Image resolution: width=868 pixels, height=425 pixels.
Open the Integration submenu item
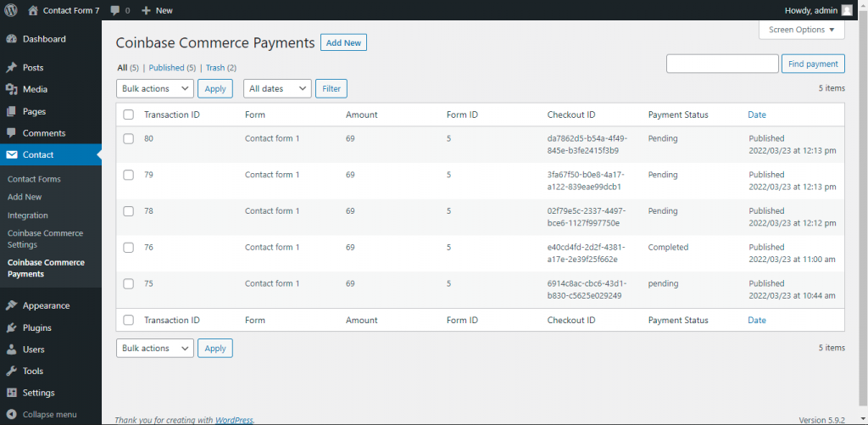pyautogui.click(x=28, y=215)
